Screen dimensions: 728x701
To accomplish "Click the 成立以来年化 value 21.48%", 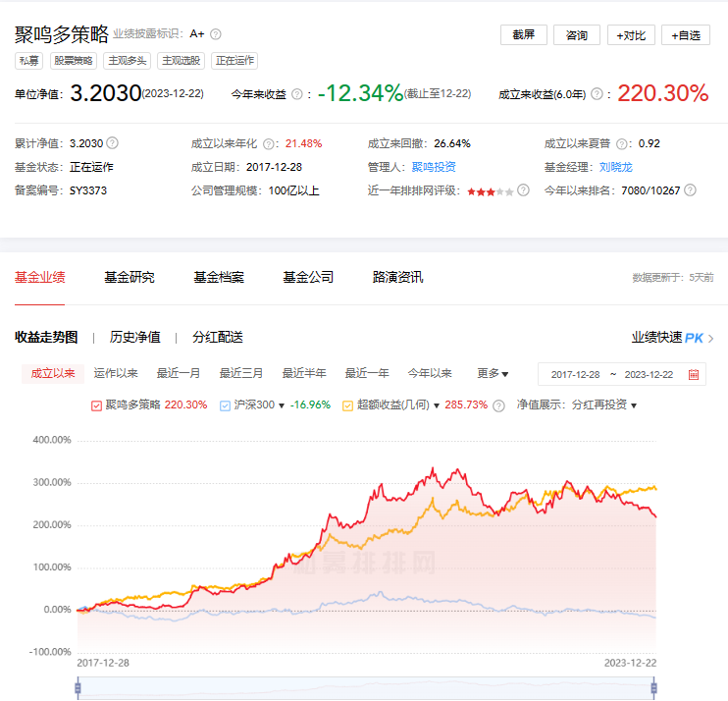I will click(x=303, y=143).
